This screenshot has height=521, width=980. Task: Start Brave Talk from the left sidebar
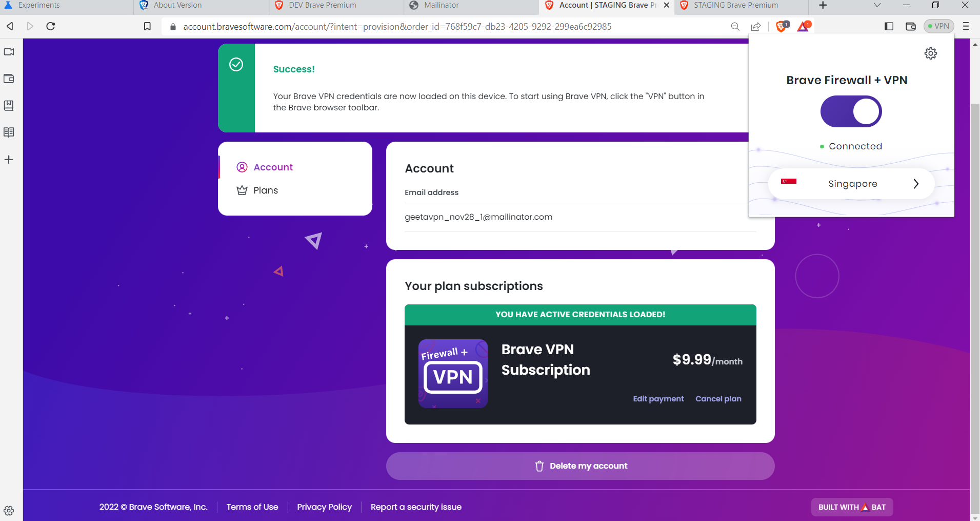pos(9,51)
